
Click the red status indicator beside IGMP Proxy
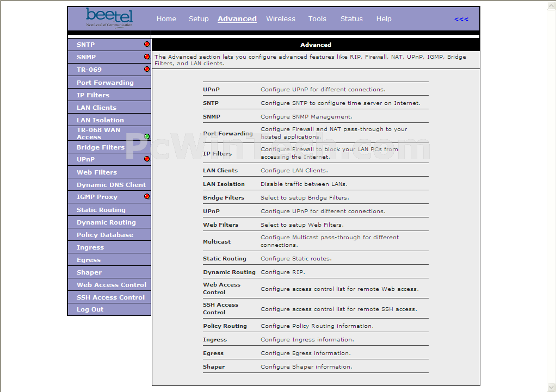click(147, 196)
